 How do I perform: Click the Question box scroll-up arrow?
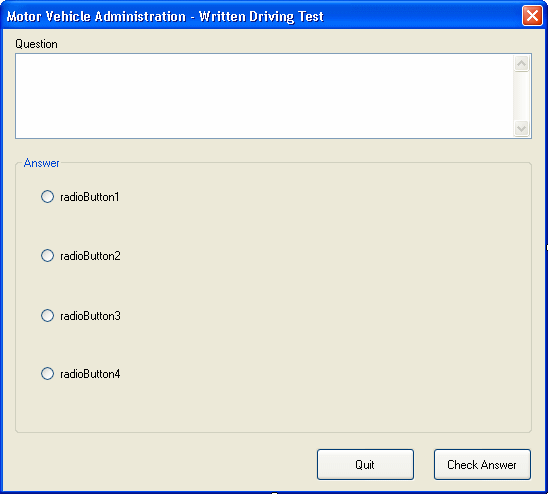pos(521,63)
